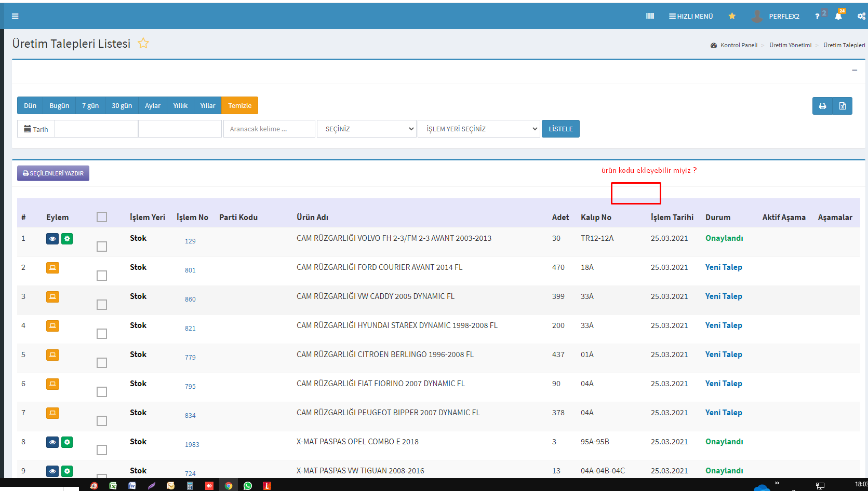Viewport: 868px width, 491px height.
Task: Click green gear icon in row 8
Action: 67,442
